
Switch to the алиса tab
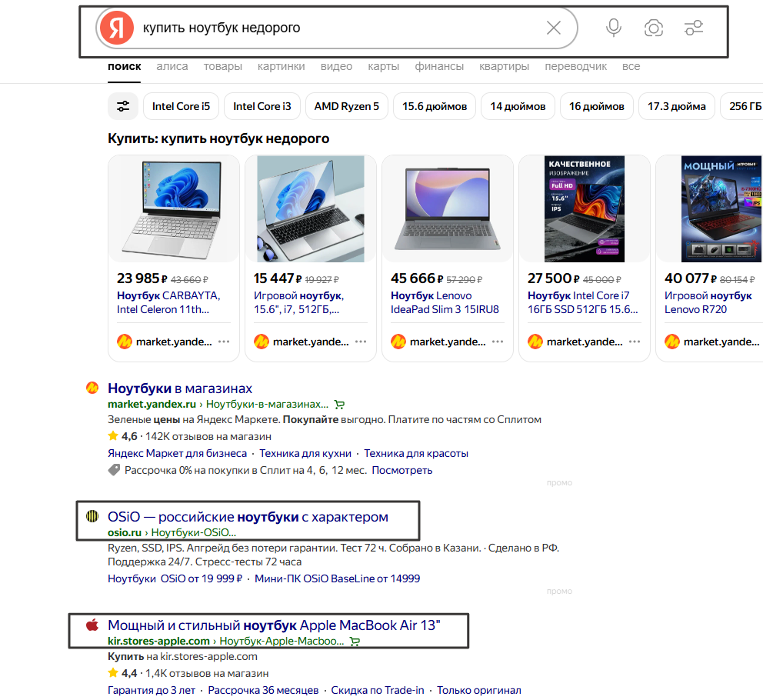tap(172, 66)
